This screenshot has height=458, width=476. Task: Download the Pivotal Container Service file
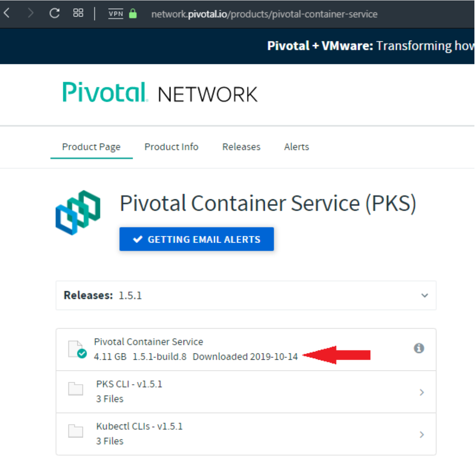(x=148, y=342)
